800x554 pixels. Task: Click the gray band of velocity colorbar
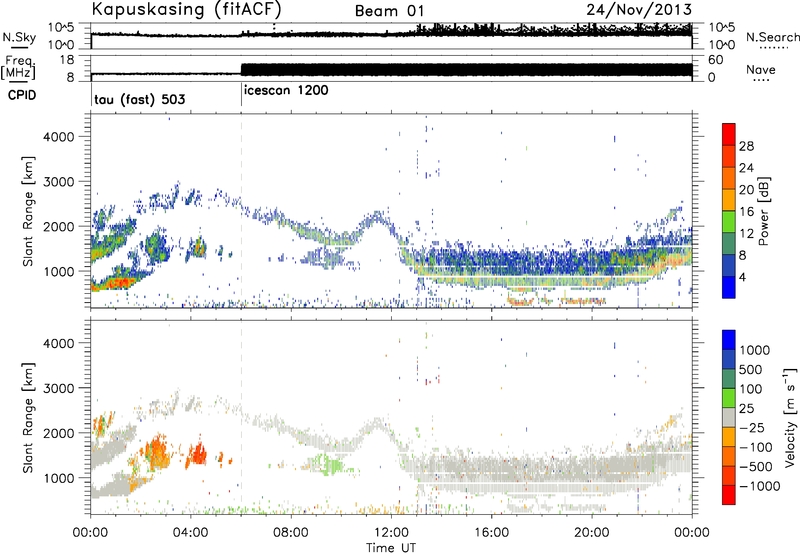click(729, 417)
